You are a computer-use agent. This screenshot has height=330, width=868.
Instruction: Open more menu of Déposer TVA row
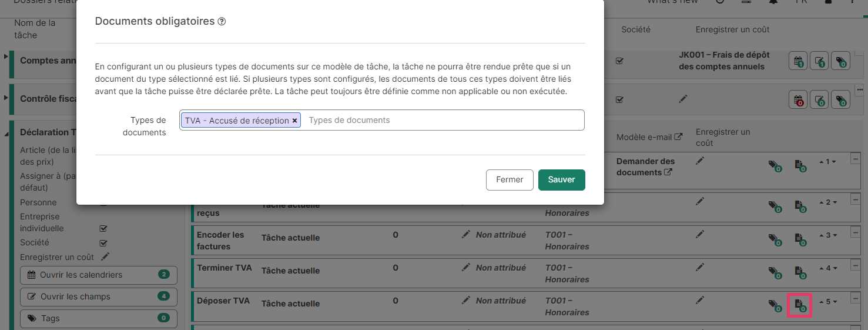click(x=855, y=296)
